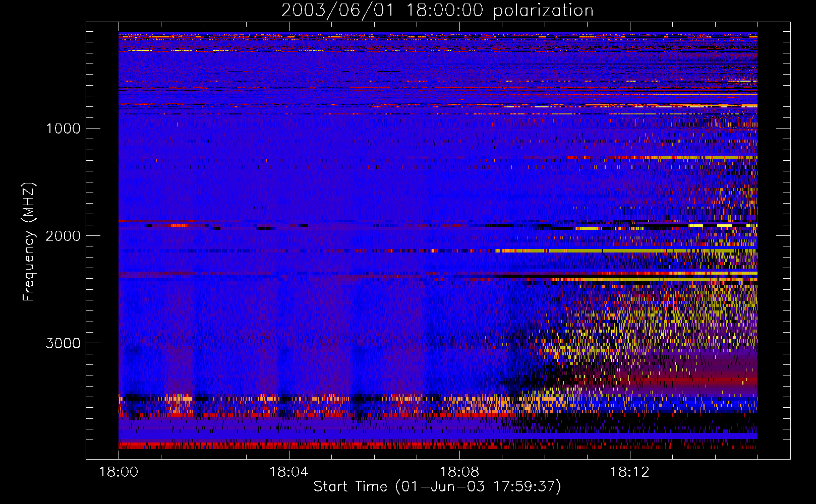Select the 2000 frequency axis label

(x=63, y=236)
